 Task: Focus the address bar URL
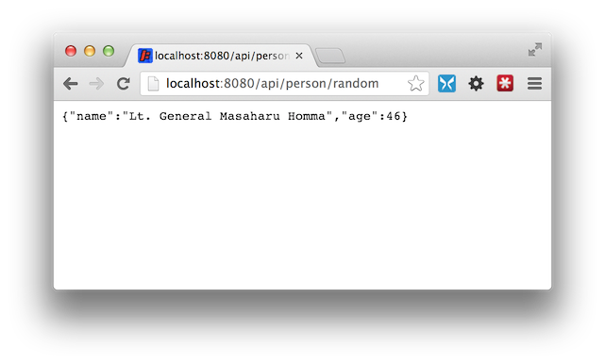[272, 83]
